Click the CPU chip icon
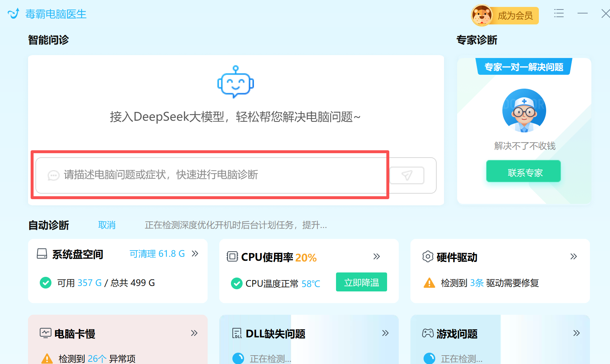Screen dimensions: 610x364 232,257
